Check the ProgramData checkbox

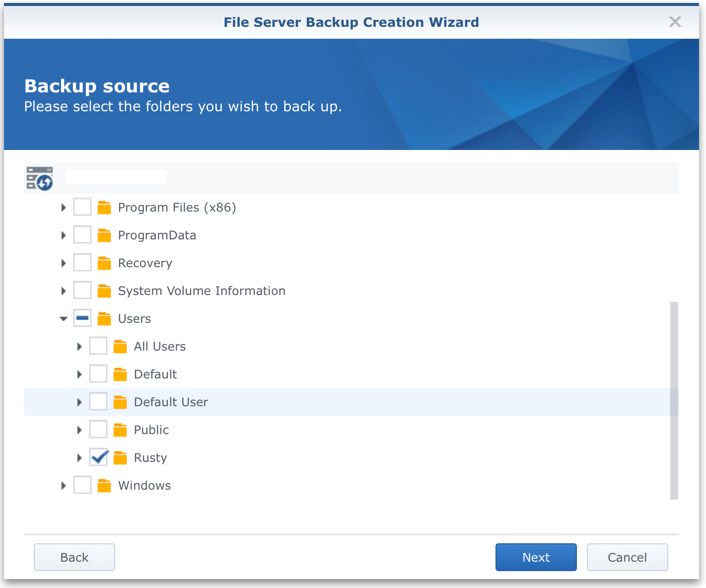pyautogui.click(x=82, y=234)
